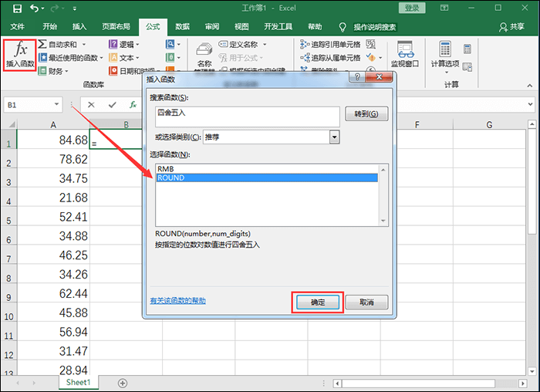Expand Error Checking dropdown arrow
The height and width of the screenshot is (392, 540).
point(380,58)
